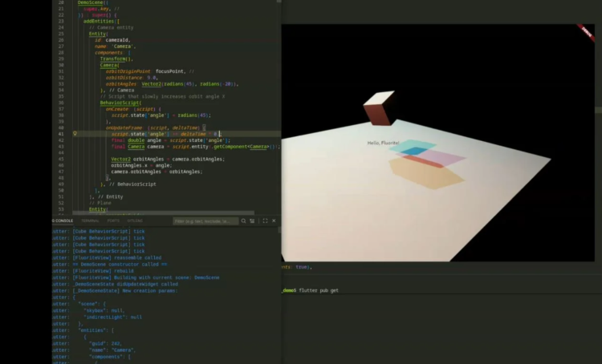Switch to the Debug Console tab
Viewport: 602px width, 364px height.
point(63,220)
